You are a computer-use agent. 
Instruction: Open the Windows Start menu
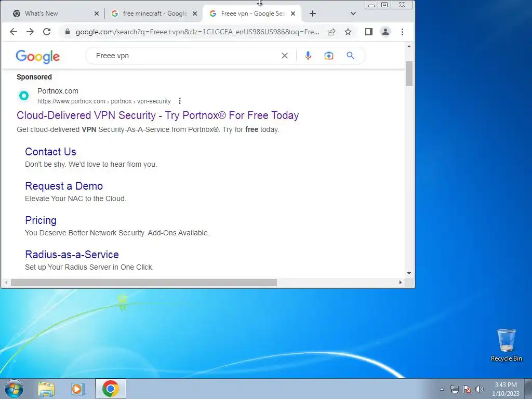tap(14, 389)
